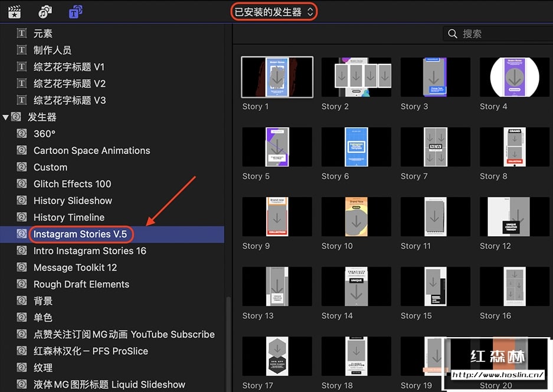Click the title icon beside 综艺花字标题 V1
This screenshot has height=392, width=553.
(x=21, y=67)
